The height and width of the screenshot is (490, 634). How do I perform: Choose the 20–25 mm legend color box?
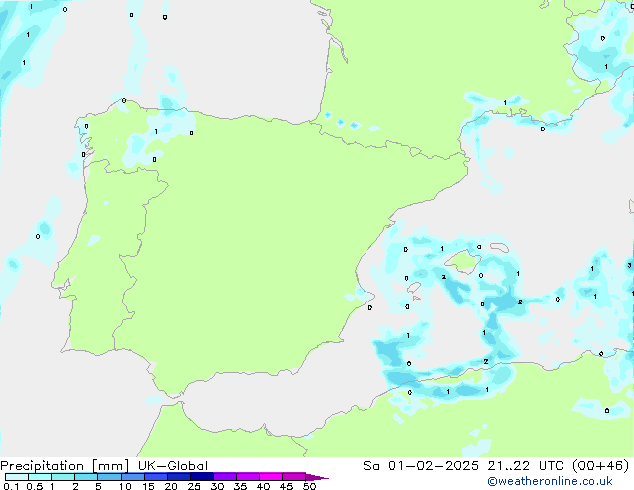coord(178,477)
